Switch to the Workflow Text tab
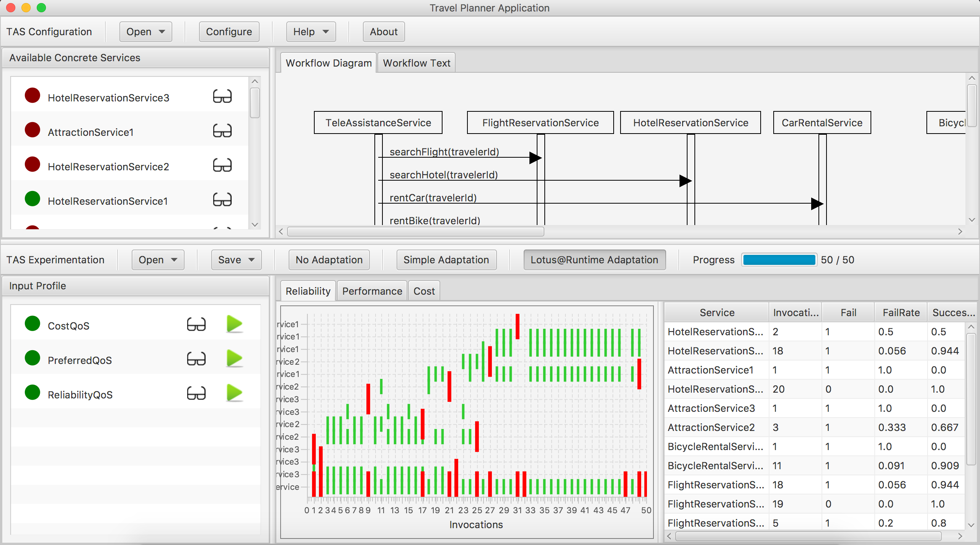980x545 pixels. click(416, 63)
